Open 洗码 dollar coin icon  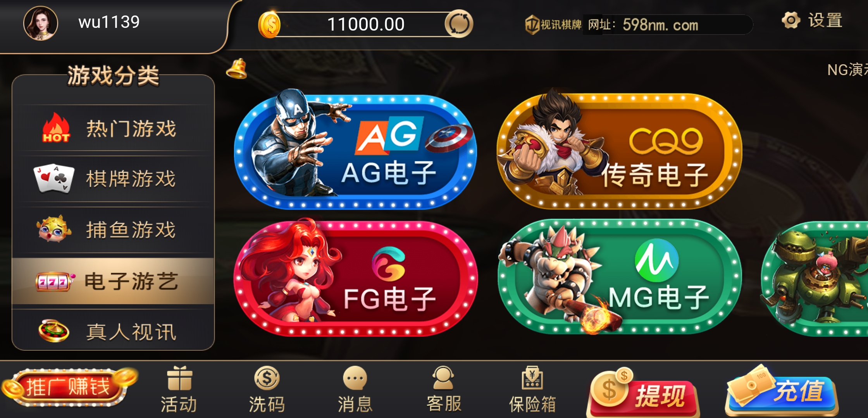tap(267, 378)
